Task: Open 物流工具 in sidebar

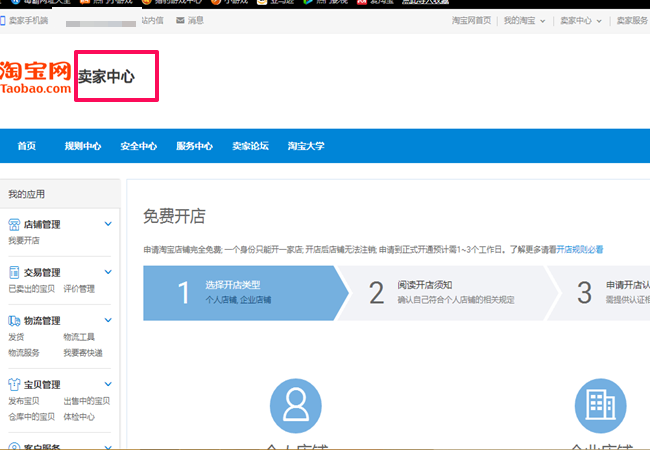Action: click(x=79, y=336)
